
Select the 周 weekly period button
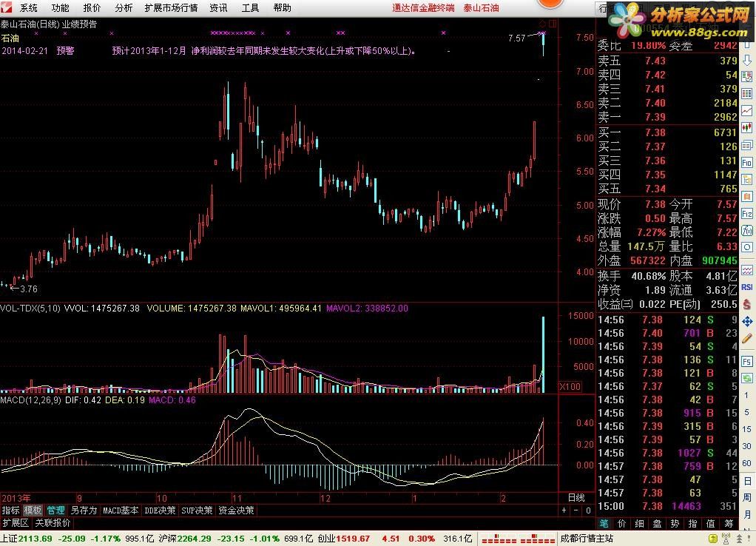747,497
